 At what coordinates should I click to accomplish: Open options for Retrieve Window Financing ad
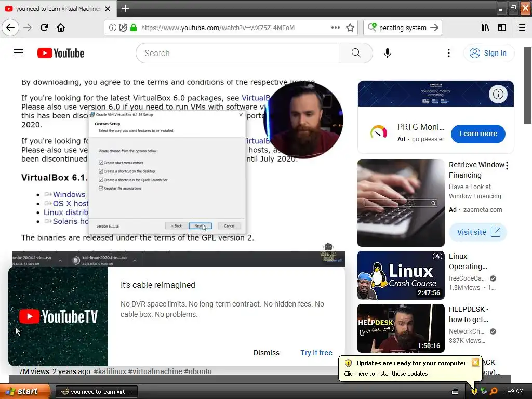[x=507, y=166]
